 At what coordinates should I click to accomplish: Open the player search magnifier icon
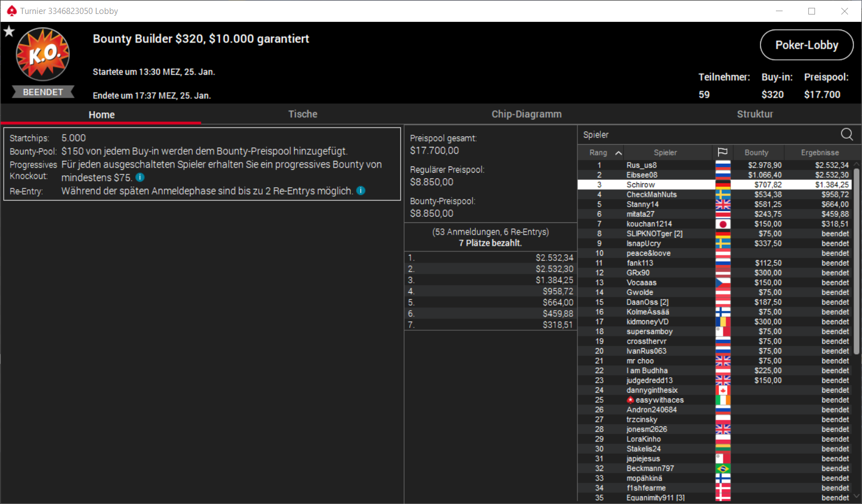(x=847, y=134)
